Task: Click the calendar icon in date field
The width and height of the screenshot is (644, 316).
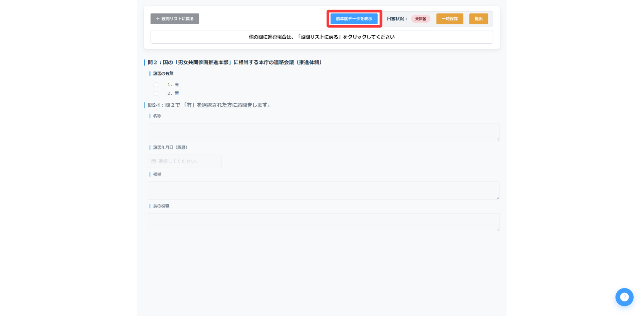Action: 154,161
